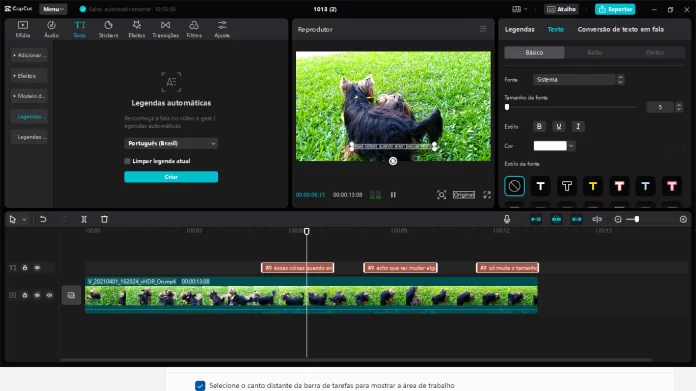Toggle the main track magnet

coord(536,219)
